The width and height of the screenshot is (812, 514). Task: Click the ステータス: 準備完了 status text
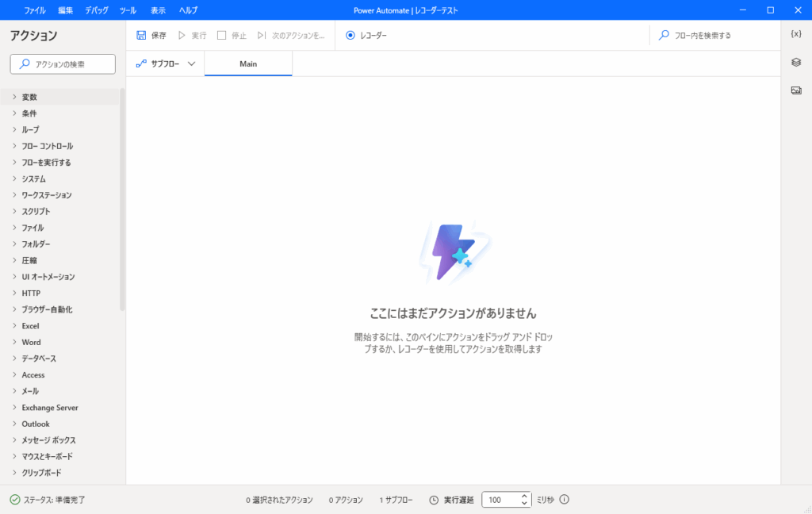[55, 500]
